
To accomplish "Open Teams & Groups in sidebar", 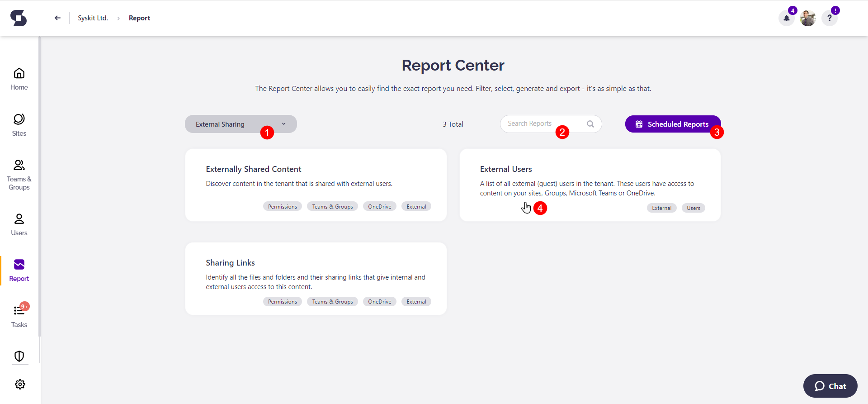I will coord(19,175).
